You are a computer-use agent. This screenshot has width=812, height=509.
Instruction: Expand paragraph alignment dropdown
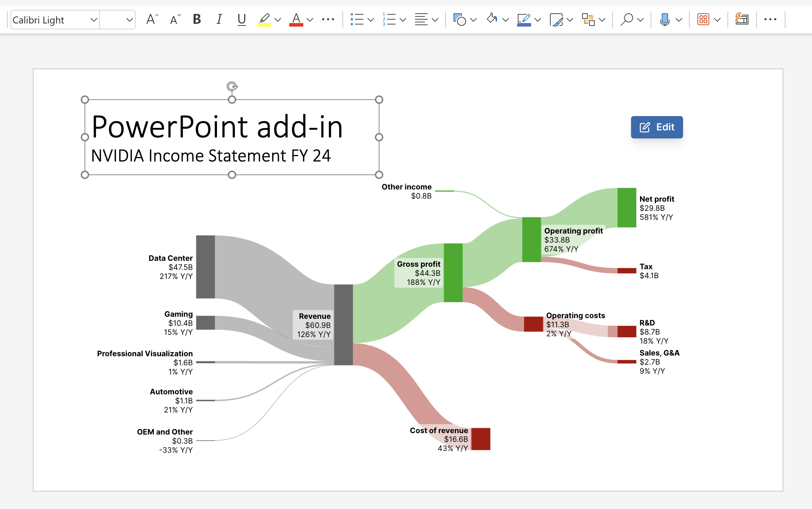pos(435,20)
